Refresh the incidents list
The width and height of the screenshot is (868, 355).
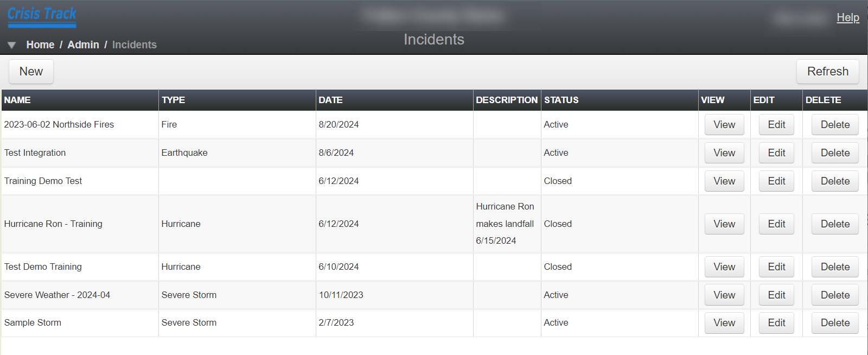[x=827, y=71]
